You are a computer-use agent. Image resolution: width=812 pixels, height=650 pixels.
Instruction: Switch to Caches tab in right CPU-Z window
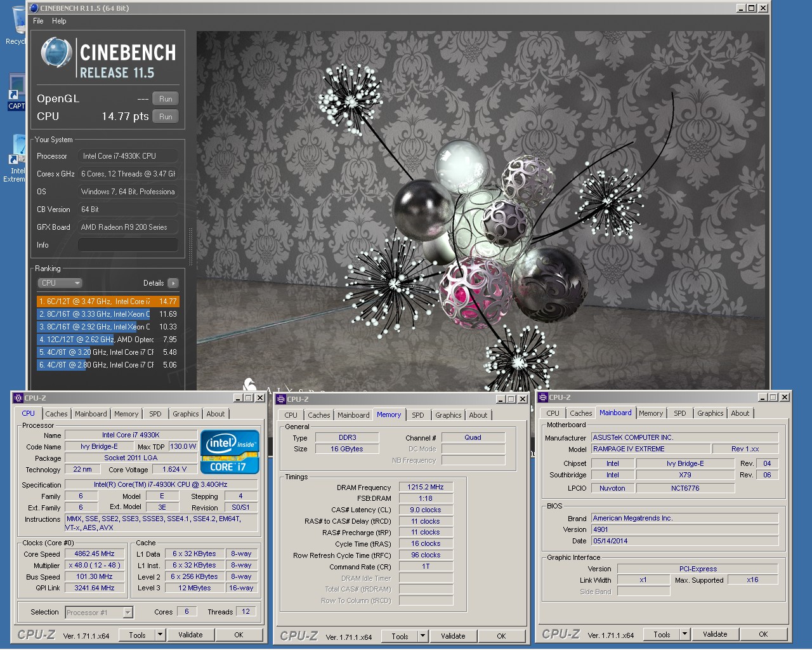[x=581, y=413]
